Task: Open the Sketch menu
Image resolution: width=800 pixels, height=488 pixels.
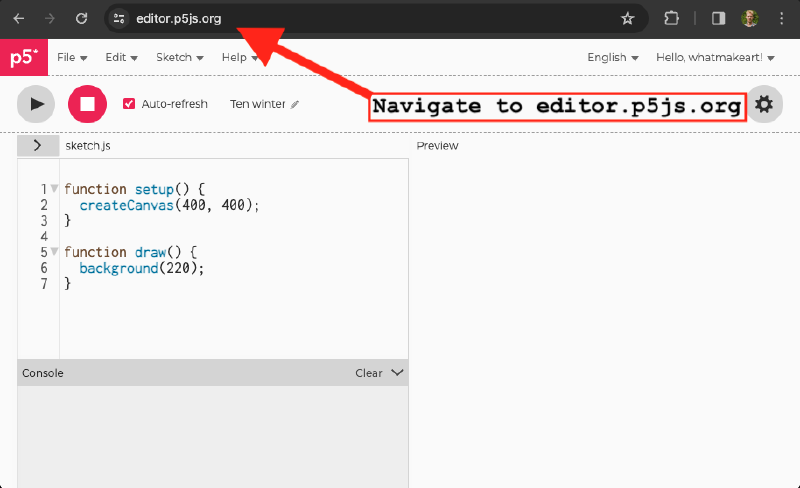Action: pyautogui.click(x=180, y=57)
